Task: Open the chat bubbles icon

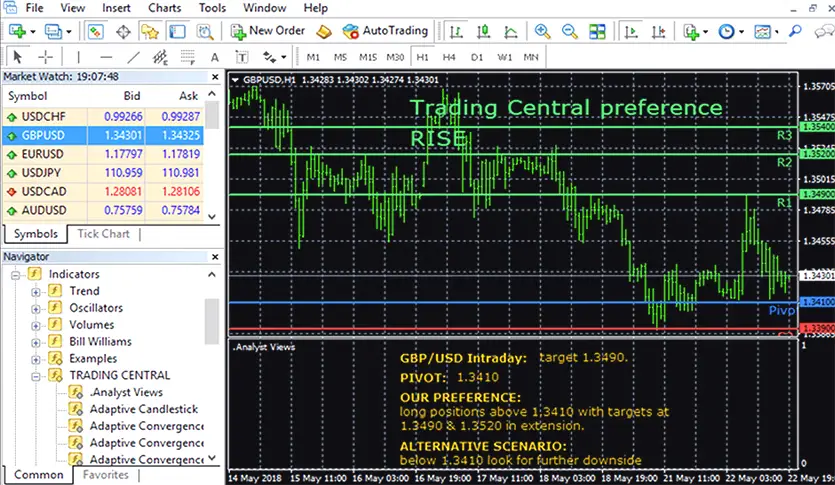Action: click(824, 32)
